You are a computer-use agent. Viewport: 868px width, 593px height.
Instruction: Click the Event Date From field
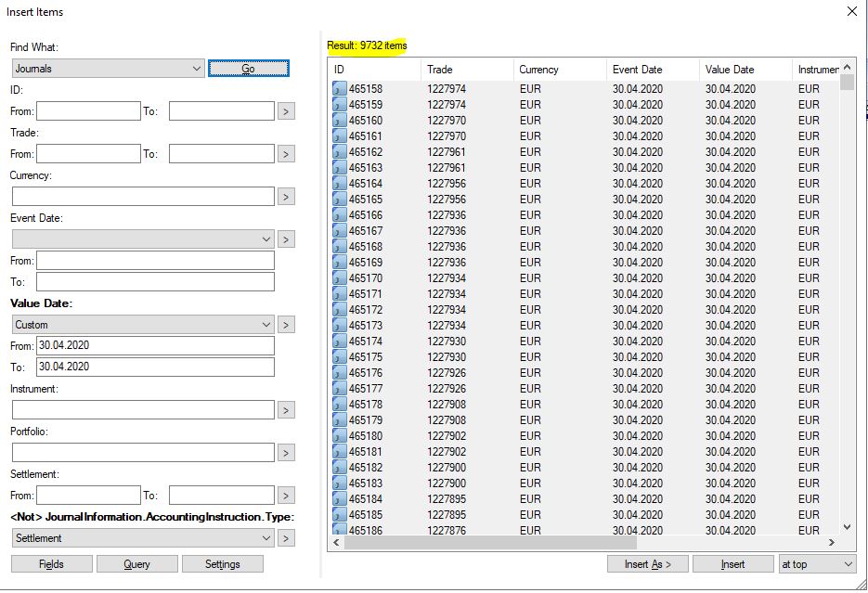[155, 261]
